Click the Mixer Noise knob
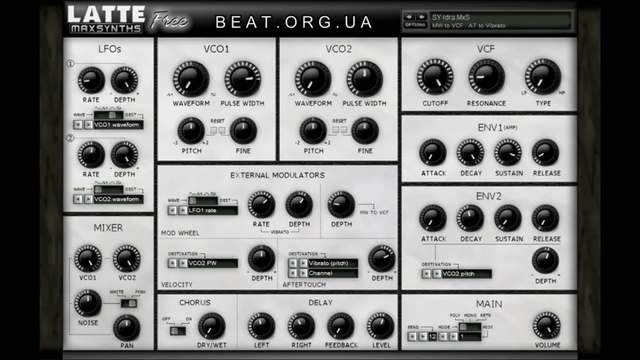Image resolution: width=640 pixels, height=360 pixels. point(87,303)
